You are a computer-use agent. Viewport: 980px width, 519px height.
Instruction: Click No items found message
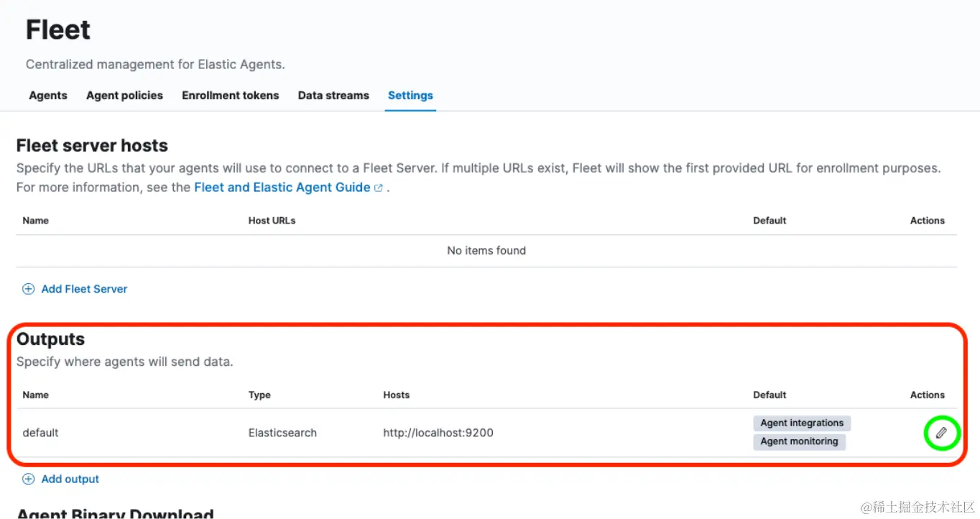click(486, 251)
